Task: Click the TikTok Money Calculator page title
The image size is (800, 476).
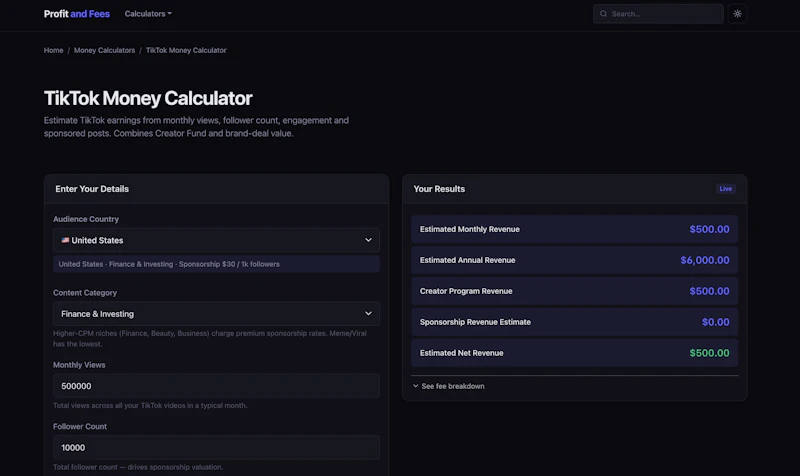Action: 148,98
